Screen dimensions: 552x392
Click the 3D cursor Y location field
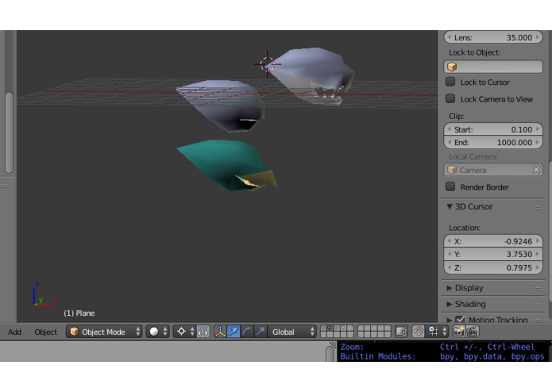click(493, 254)
